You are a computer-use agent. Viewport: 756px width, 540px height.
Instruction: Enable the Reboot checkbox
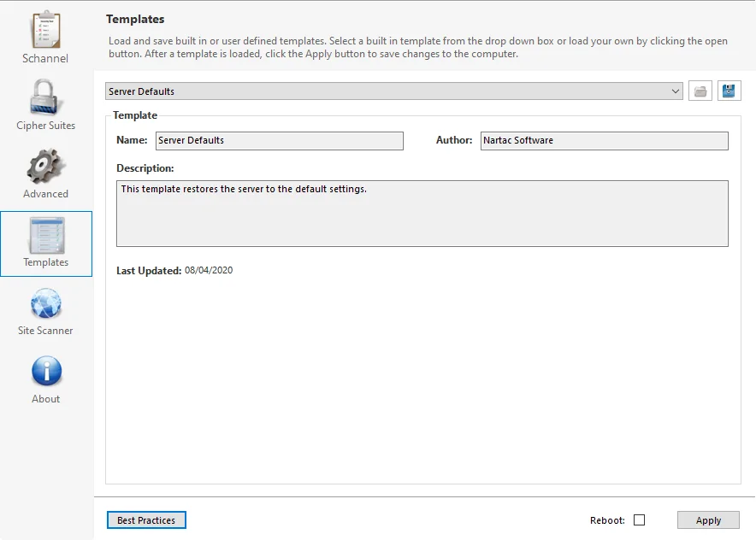(639, 519)
